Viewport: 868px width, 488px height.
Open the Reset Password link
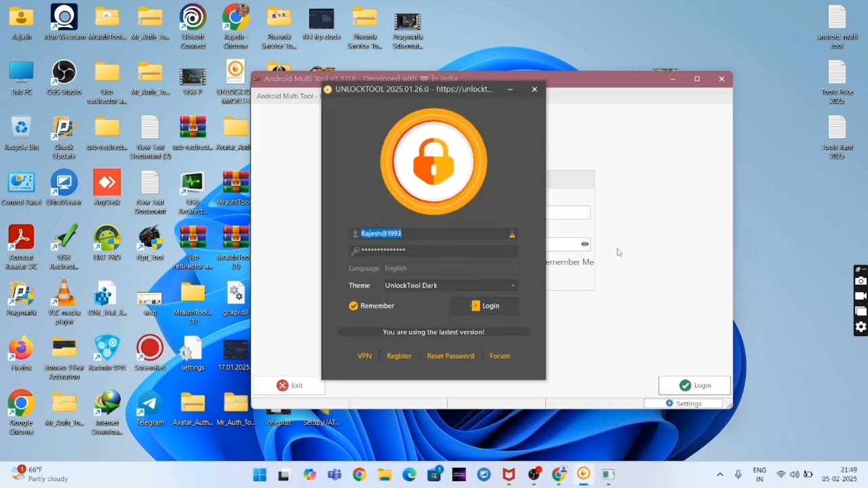click(450, 356)
